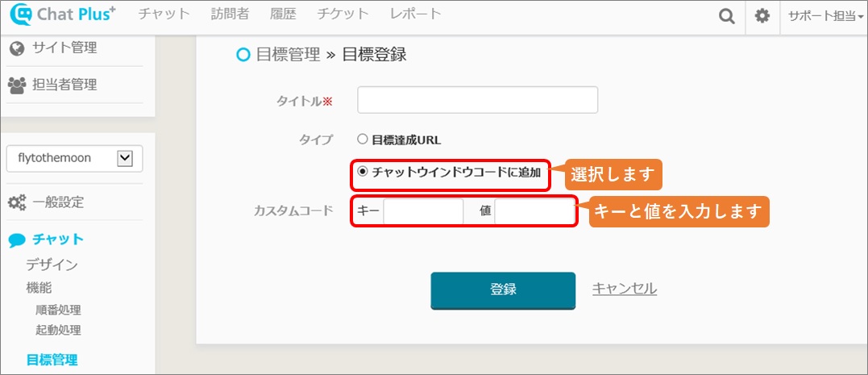Open the チャット top navigation tab

pyautogui.click(x=164, y=15)
